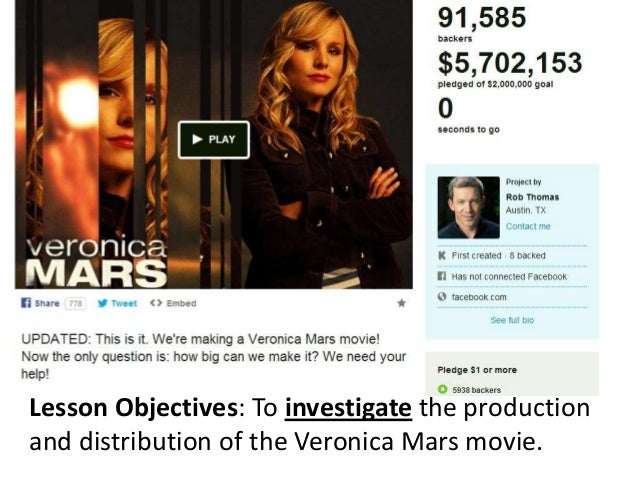Click the globe icon beside facebook.com
638x479 pixels.
click(x=442, y=297)
